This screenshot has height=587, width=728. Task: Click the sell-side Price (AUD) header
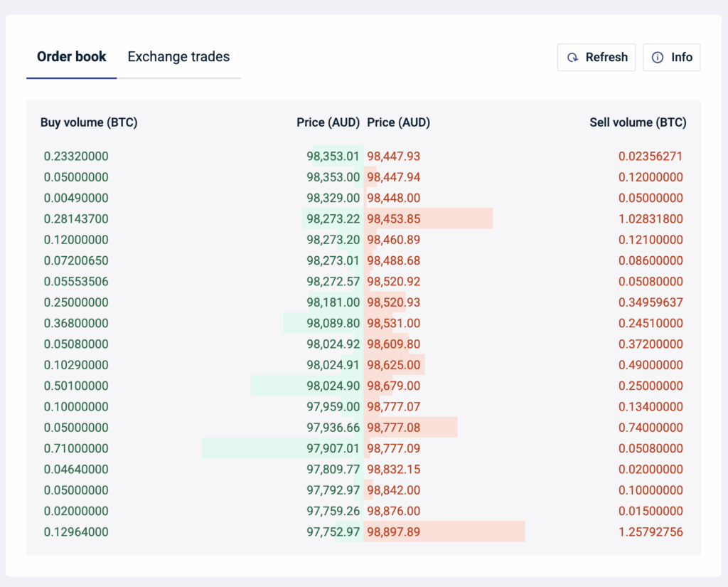pos(398,122)
